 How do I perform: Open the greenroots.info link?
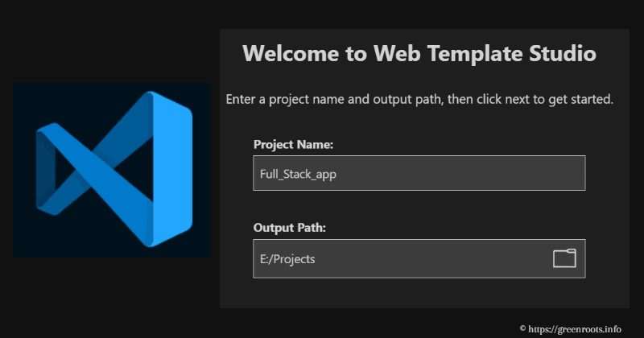[x=576, y=328]
